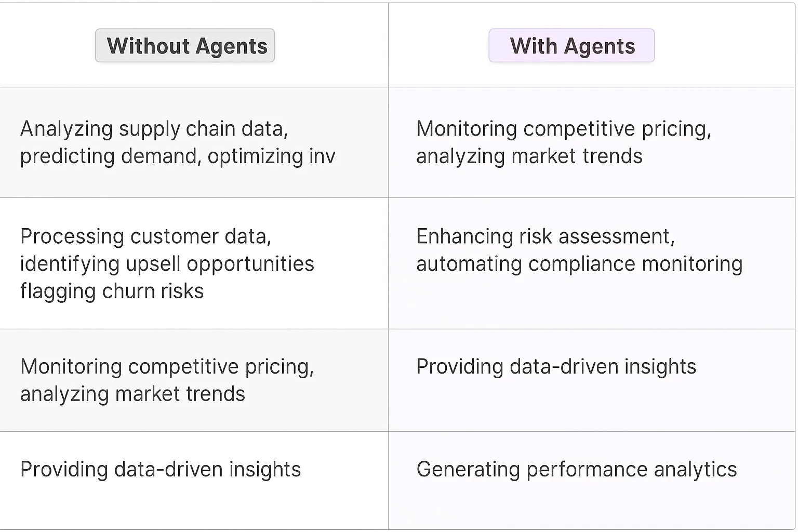Image resolution: width=798 pixels, height=532 pixels.
Task: Click 'automating compliance monitoring' line
Action: [579, 264]
